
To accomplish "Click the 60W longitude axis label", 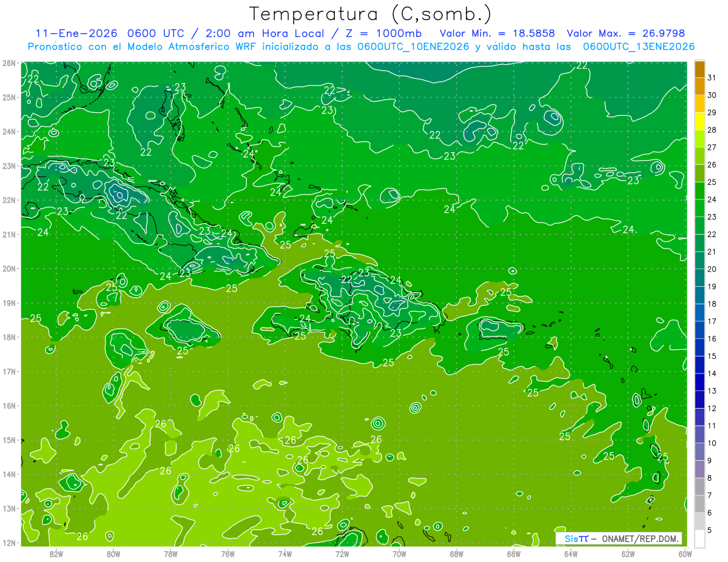I will (x=685, y=554).
